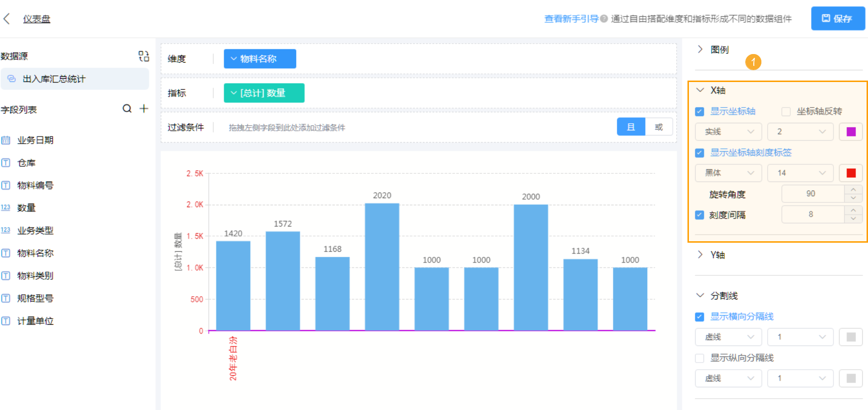Click the calendar icon beside 业务日期
Screen dimensions: 868x410
pos(6,140)
